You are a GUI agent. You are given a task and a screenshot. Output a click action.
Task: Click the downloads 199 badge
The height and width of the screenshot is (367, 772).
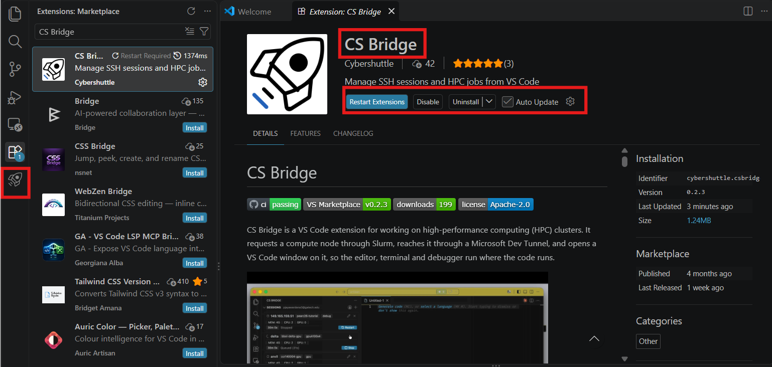[425, 204]
